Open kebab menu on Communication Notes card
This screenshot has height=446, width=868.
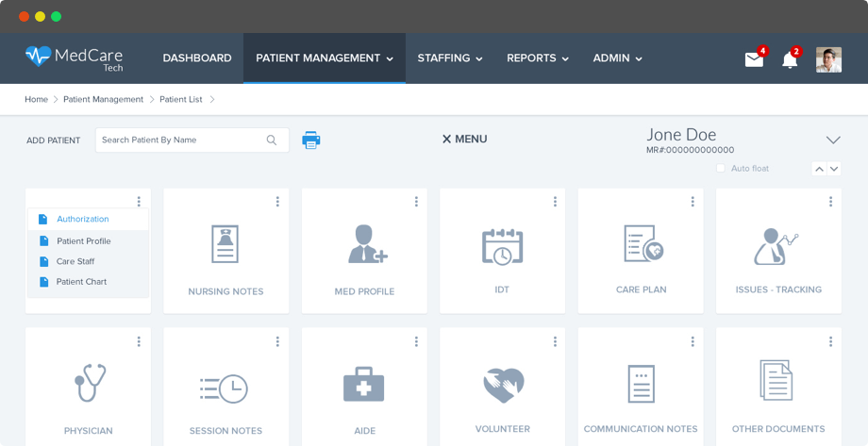(692, 341)
